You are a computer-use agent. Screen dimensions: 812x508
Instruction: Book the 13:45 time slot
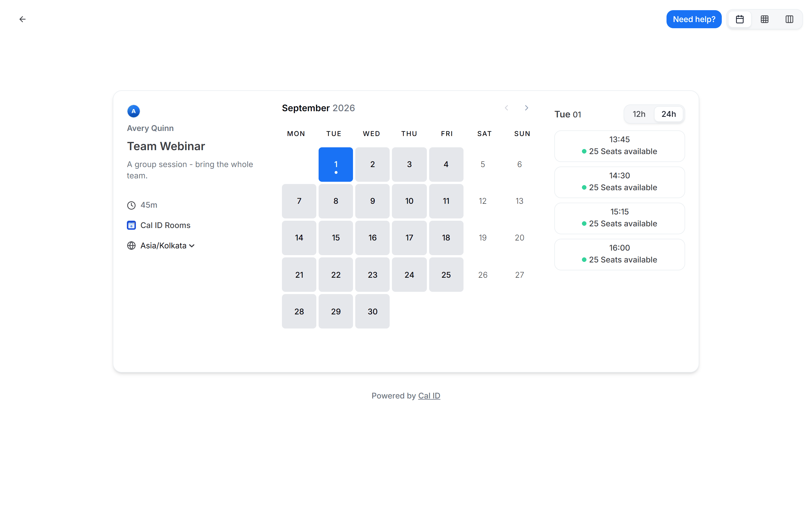[619, 146]
